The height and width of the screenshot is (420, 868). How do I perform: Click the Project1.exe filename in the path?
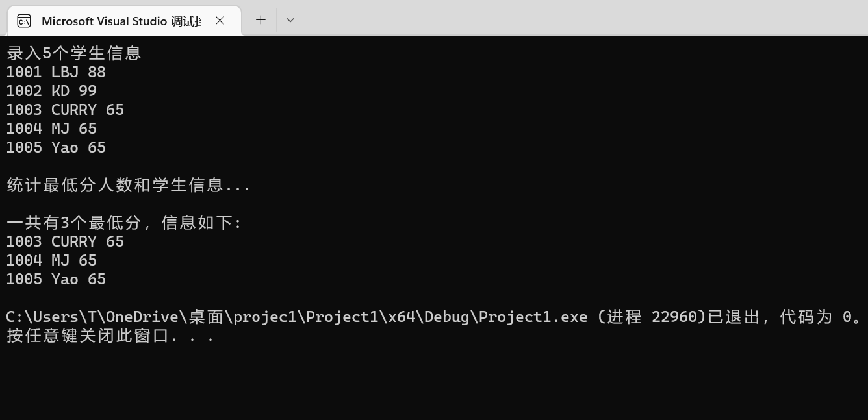(x=533, y=317)
